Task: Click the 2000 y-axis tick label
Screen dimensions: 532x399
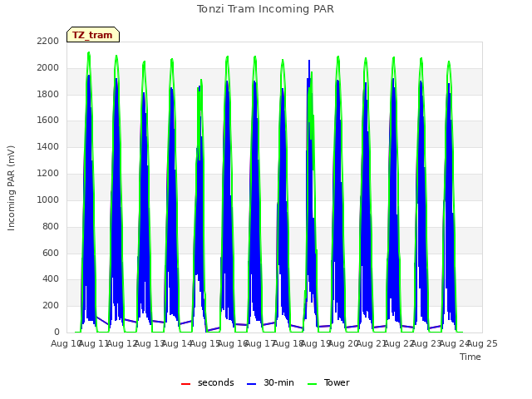Action: pos(48,67)
